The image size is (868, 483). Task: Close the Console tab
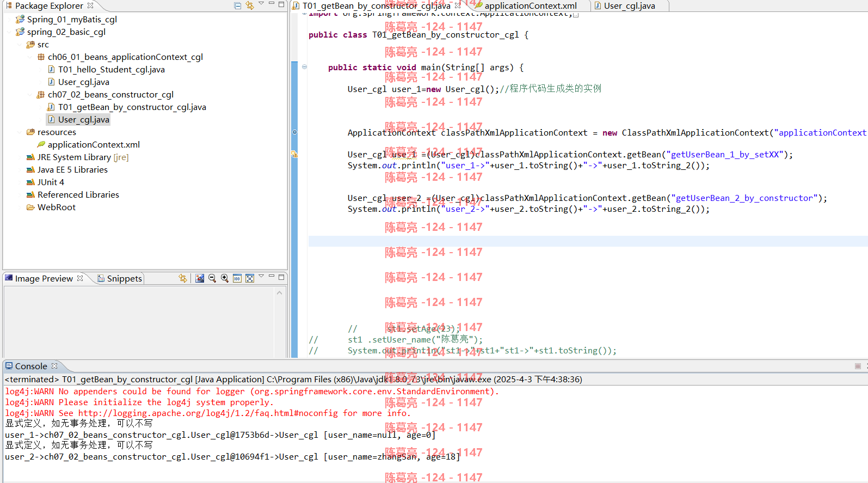pos(54,366)
